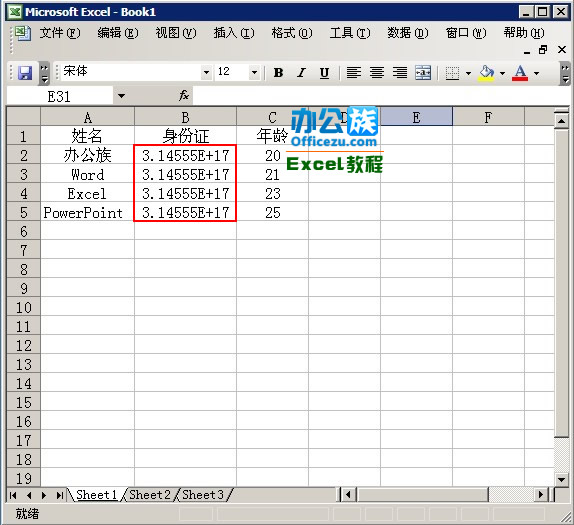Toggle Italic formatting

point(301,73)
